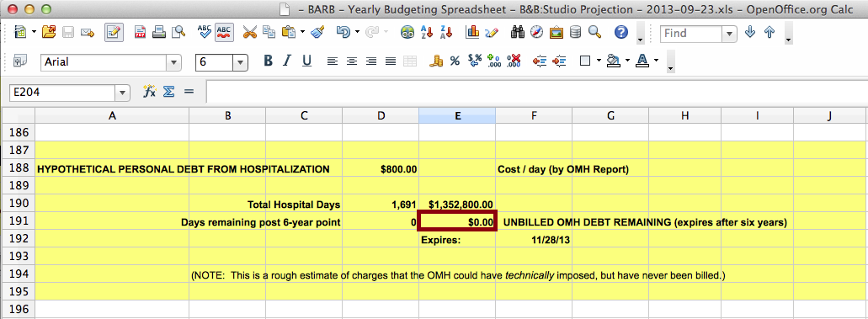Open the Borders dropdown arrow
The width and height of the screenshot is (868, 319).
coord(599,61)
